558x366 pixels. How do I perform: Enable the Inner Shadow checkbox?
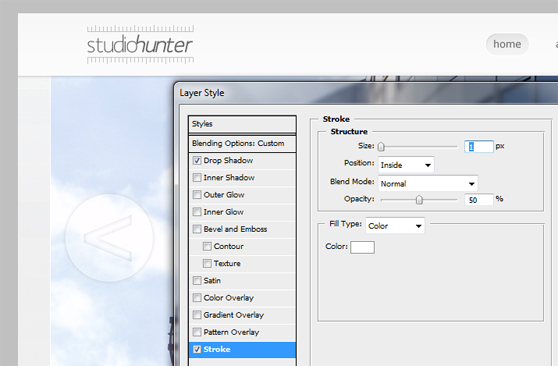point(197,178)
